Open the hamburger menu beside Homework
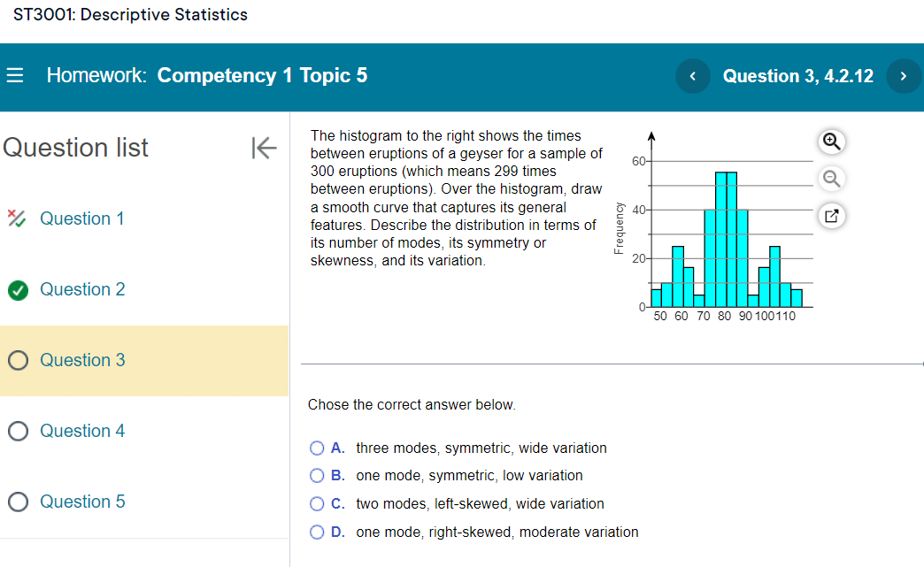Screen dimensions: 924x567 tap(15, 75)
